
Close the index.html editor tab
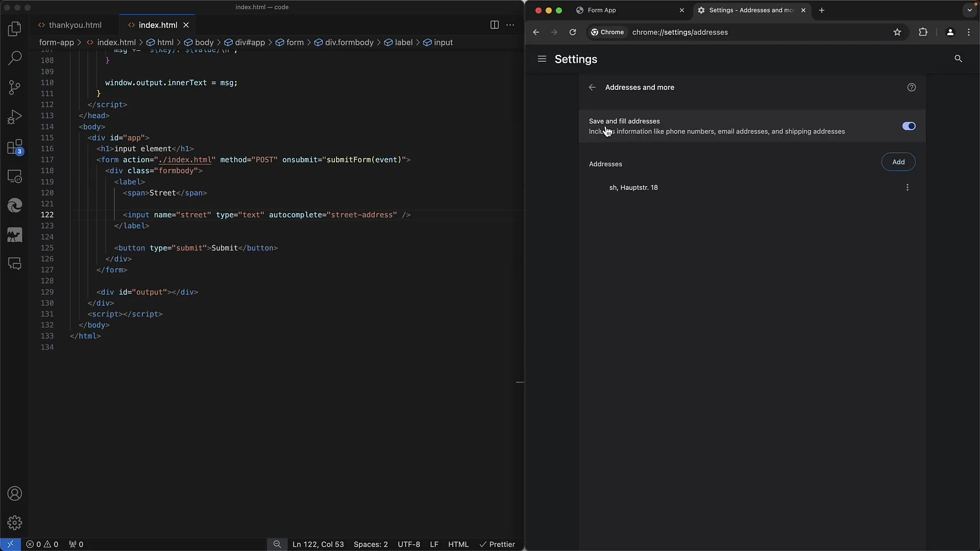[186, 25]
